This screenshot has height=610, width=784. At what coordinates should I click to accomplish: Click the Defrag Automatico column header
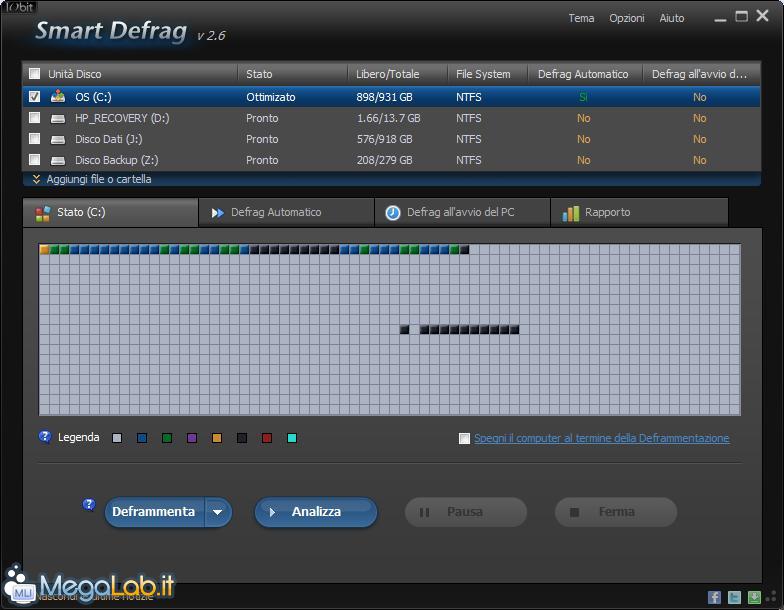tap(585, 74)
